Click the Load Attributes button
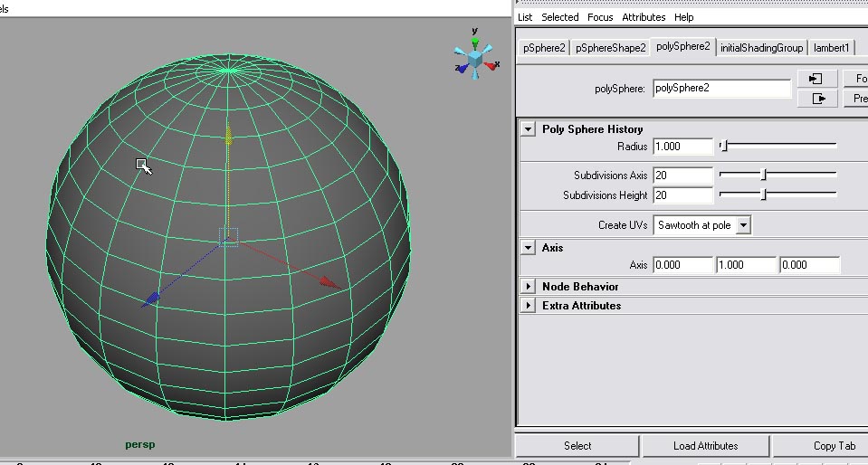 tap(705, 446)
